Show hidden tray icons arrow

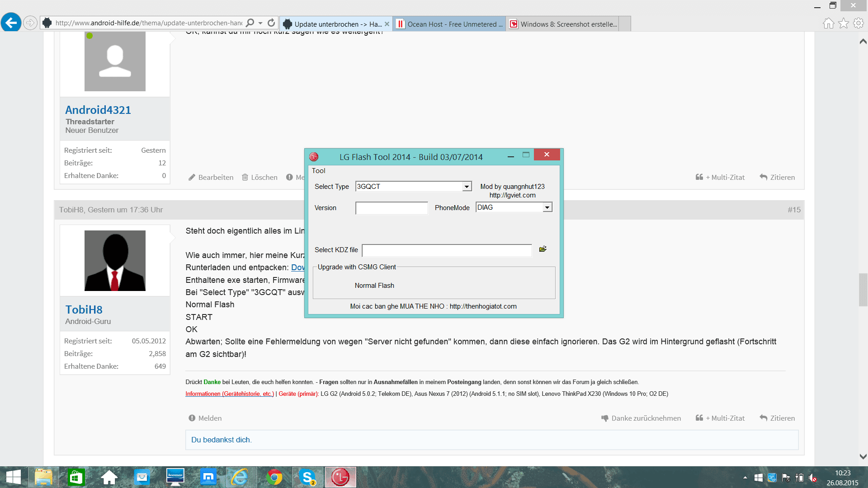(745, 477)
